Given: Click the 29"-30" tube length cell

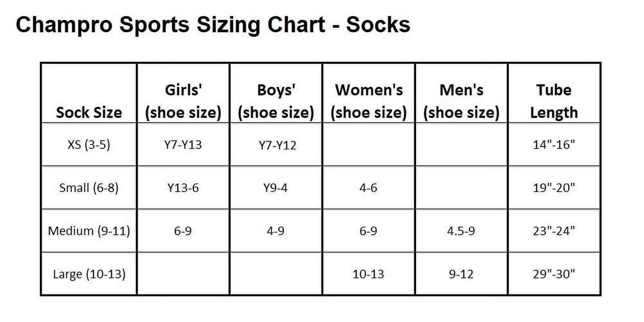Looking at the screenshot, I should point(554,274).
